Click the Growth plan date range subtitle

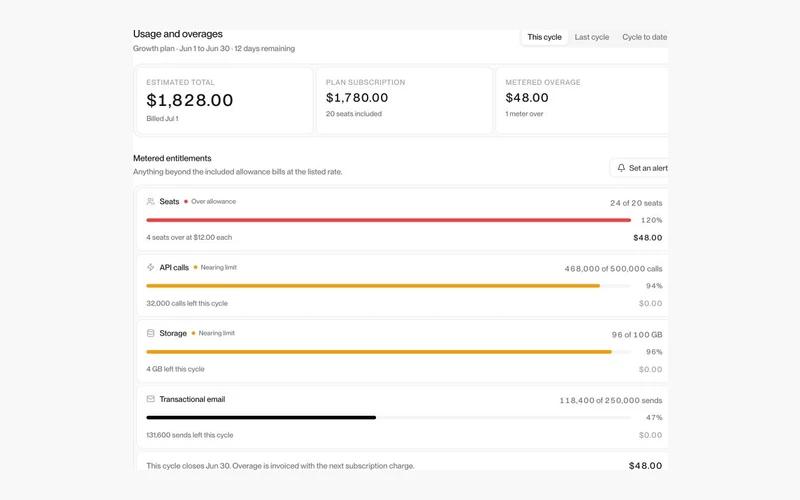click(214, 48)
